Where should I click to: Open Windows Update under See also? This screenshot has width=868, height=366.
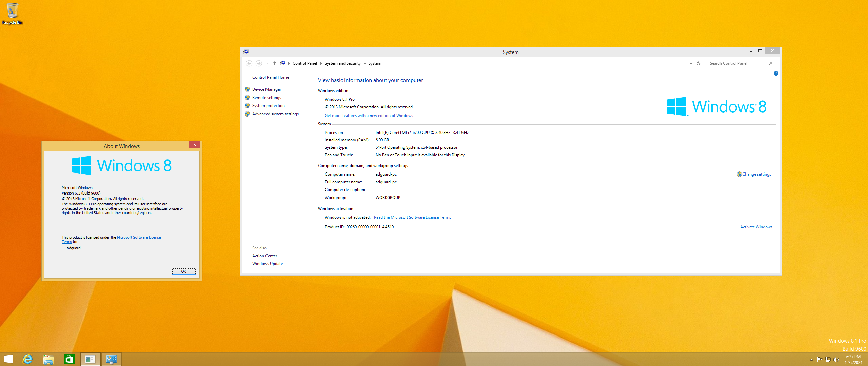point(267,264)
